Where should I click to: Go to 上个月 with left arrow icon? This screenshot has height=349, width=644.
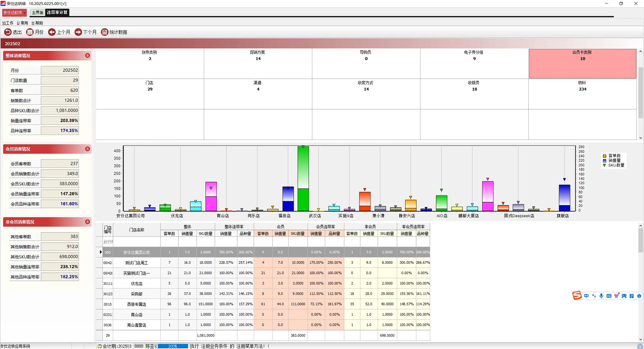click(52, 32)
